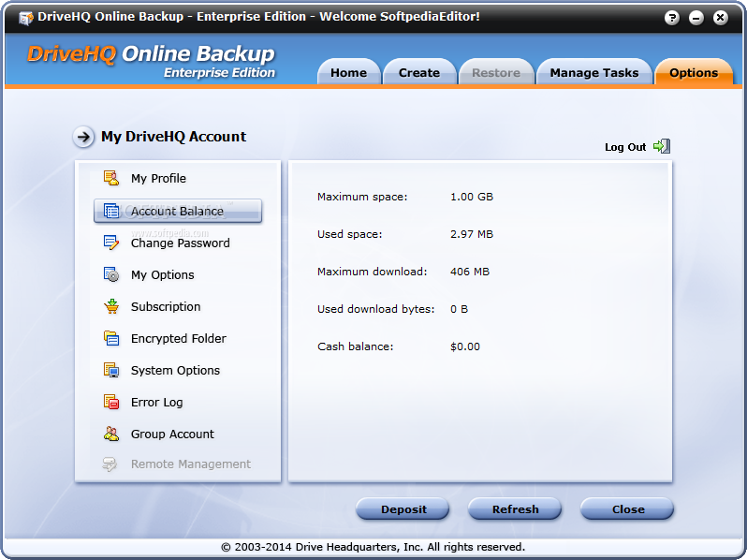The height and width of the screenshot is (560, 747).
Task: Select Account Balance menu entry
Action: point(178,211)
